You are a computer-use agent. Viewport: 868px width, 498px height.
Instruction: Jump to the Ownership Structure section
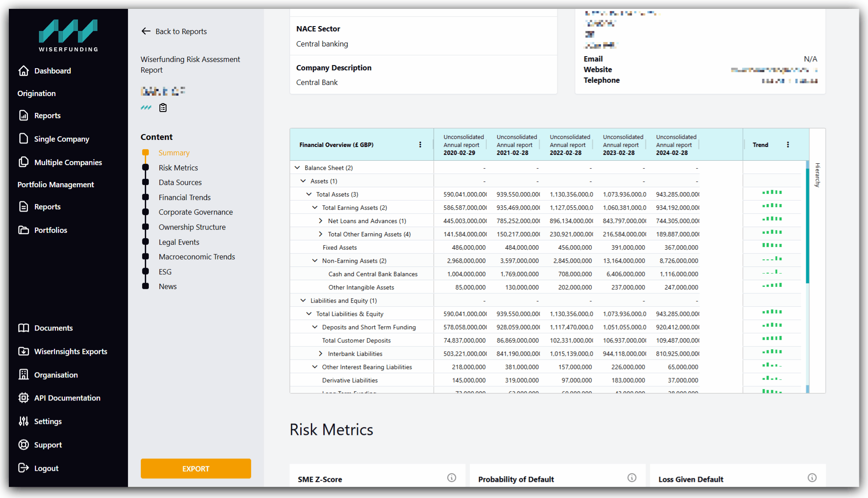(x=192, y=227)
